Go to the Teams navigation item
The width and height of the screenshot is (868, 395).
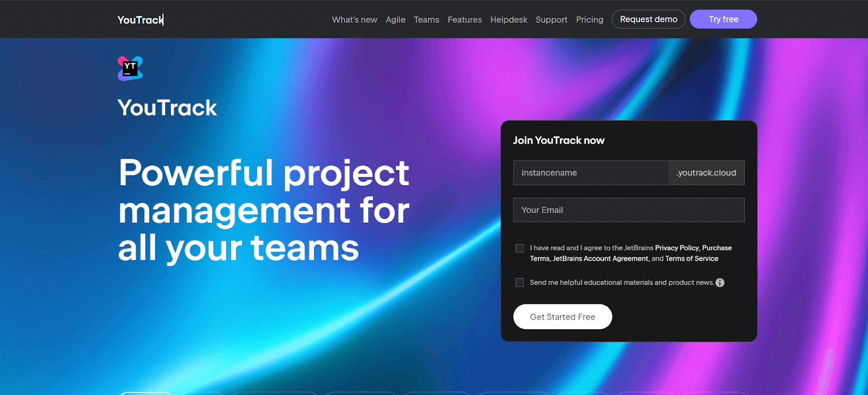click(426, 20)
